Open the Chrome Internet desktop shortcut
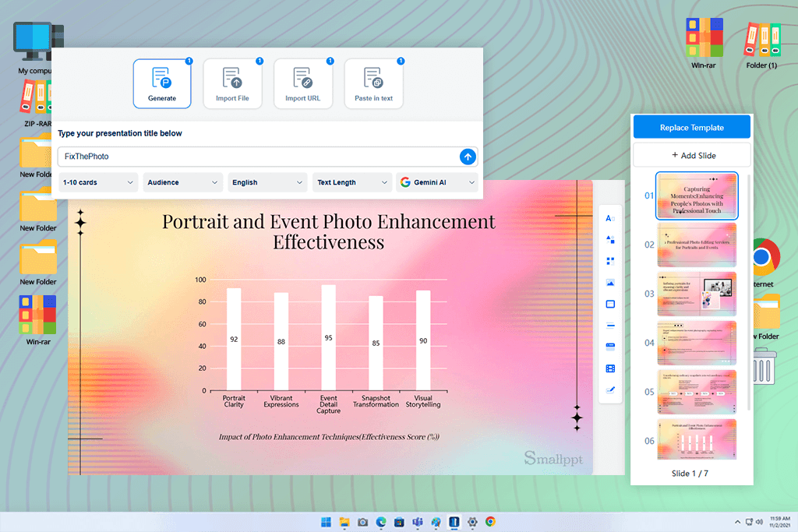Image resolution: width=798 pixels, height=532 pixels. tap(765, 263)
